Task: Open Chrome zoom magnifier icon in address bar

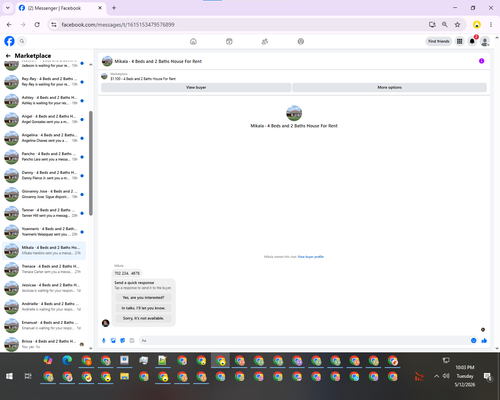Action: click(x=445, y=25)
